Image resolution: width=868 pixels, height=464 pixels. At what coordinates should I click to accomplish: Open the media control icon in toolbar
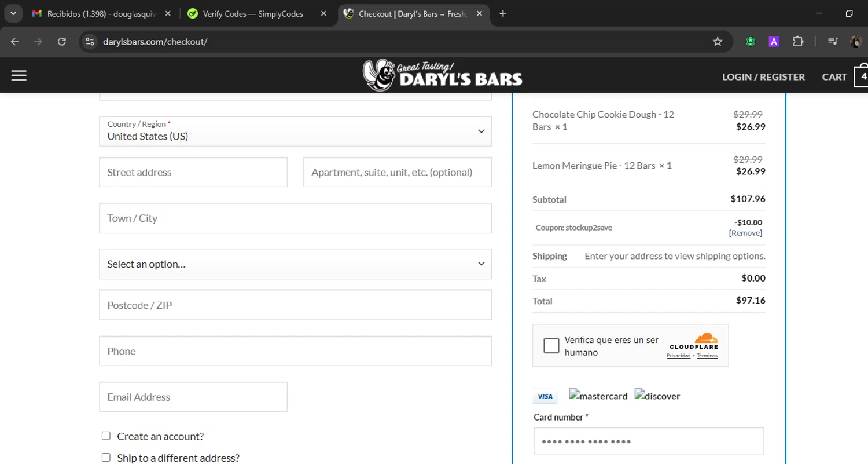click(x=833, y=42)
